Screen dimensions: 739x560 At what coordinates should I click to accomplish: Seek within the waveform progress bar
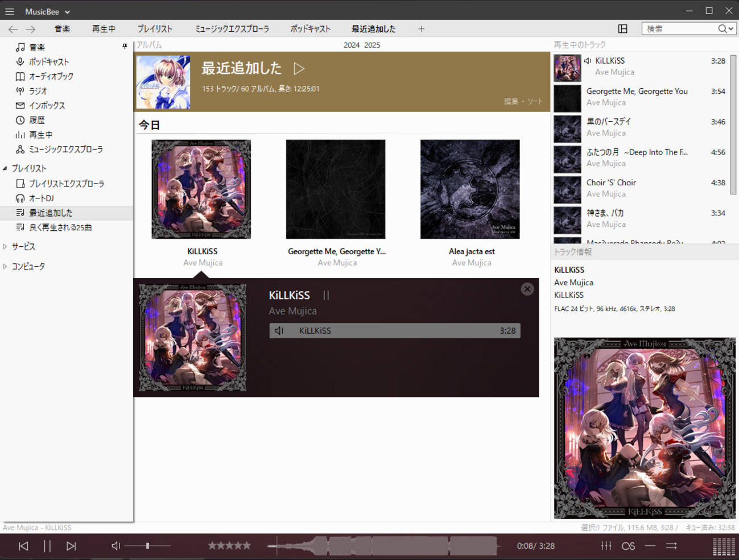click(384, 546)
